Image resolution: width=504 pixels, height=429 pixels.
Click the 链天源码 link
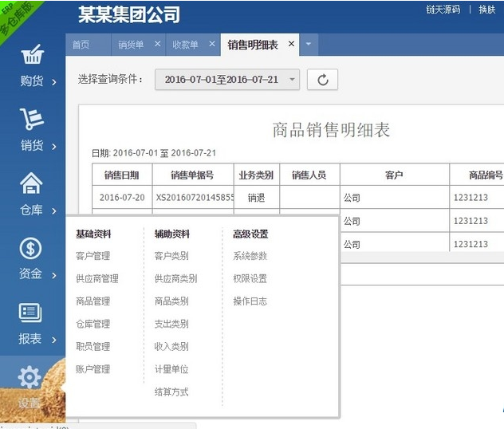pos(443,10)
